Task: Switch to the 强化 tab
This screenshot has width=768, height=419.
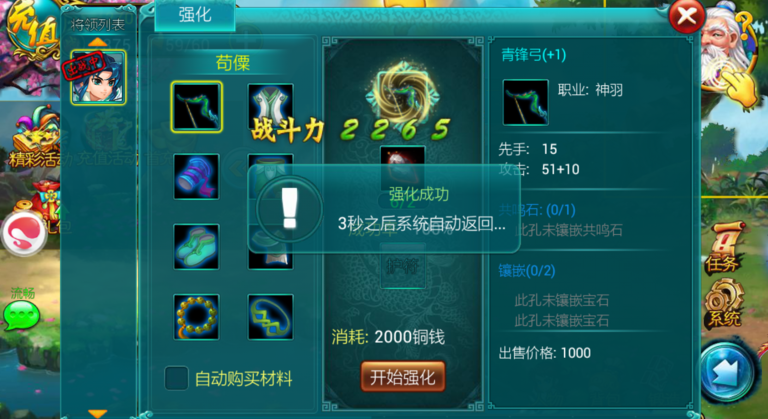Action: coord(195,15)
